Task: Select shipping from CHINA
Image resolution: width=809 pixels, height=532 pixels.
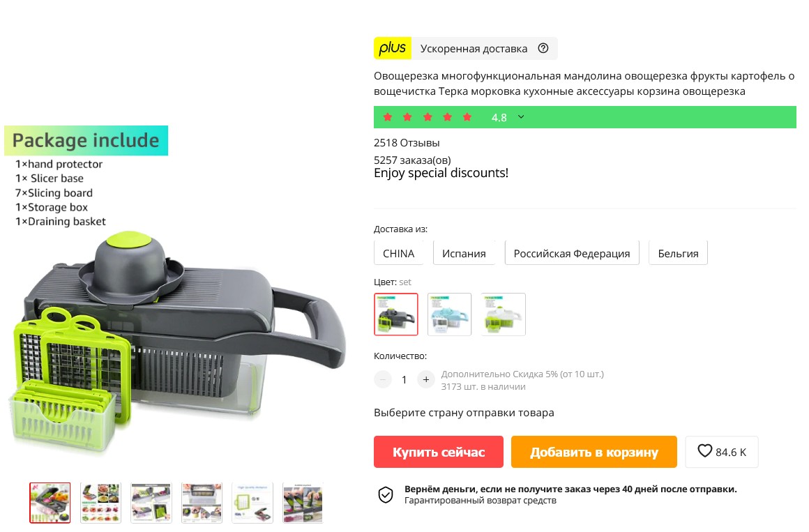Action: click(x=399, y=253)
